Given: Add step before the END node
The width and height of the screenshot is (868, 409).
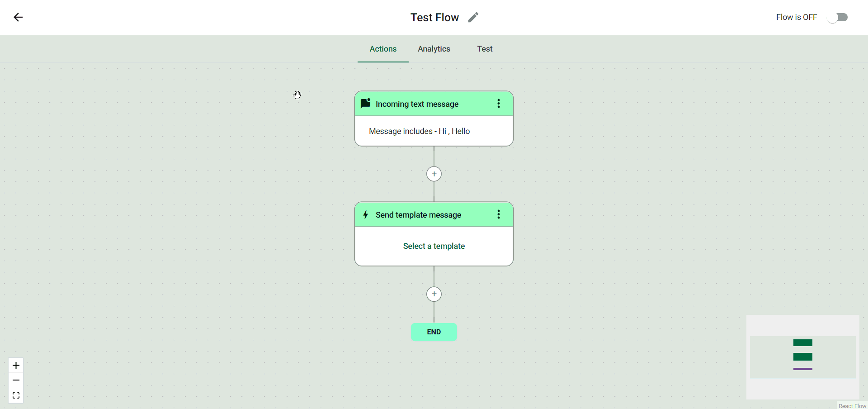Looking at the screenshot, I should point(434,294).
